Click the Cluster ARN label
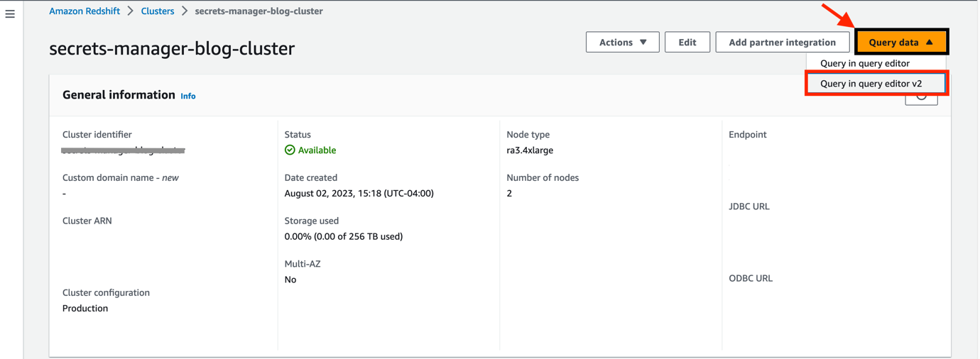980x359 pixels. 87,221
